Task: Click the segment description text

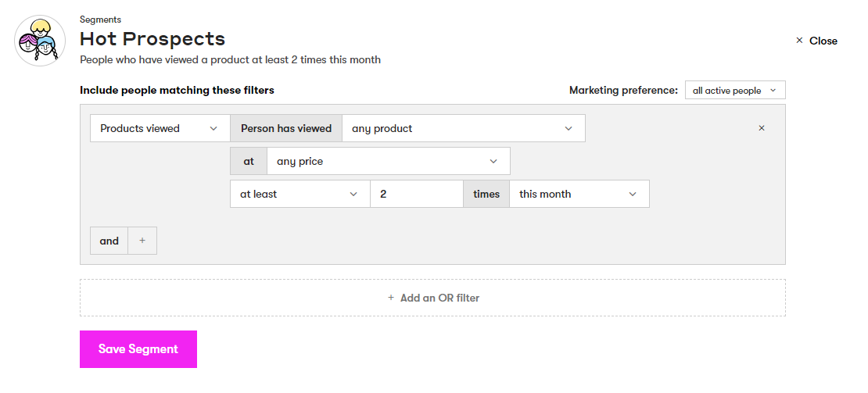Action: (x=230, y=60)
